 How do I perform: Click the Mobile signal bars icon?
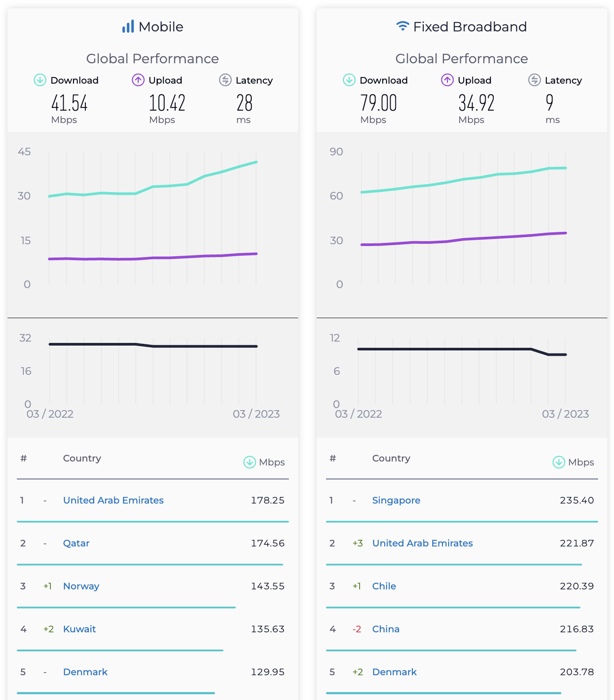pyautogui.click(x=128, y=27)
